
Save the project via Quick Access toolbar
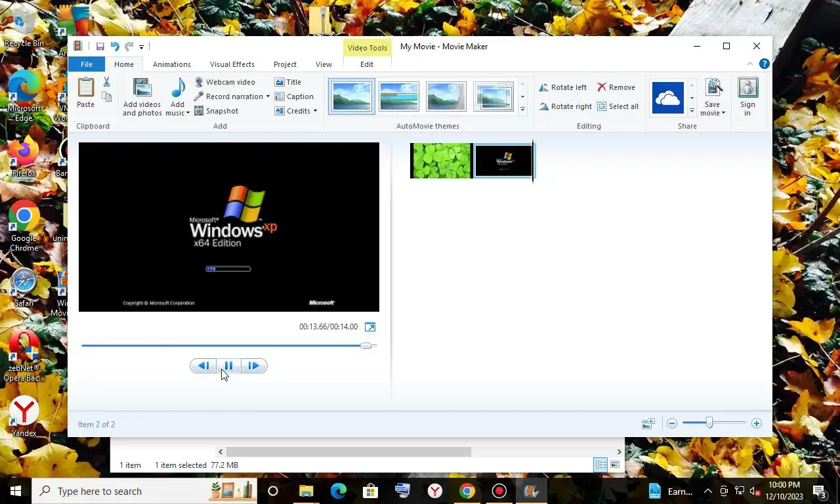coord(100,47)
